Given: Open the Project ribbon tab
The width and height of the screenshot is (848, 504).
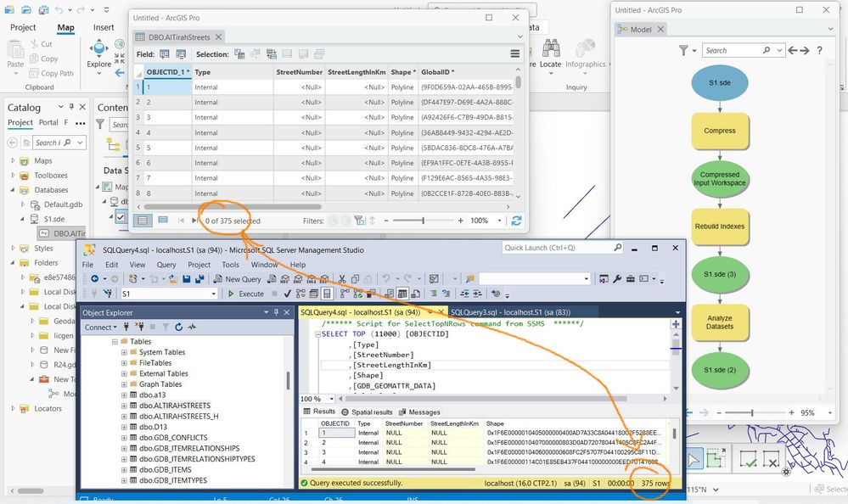Looking at the screenshot, I should [23, 28].
